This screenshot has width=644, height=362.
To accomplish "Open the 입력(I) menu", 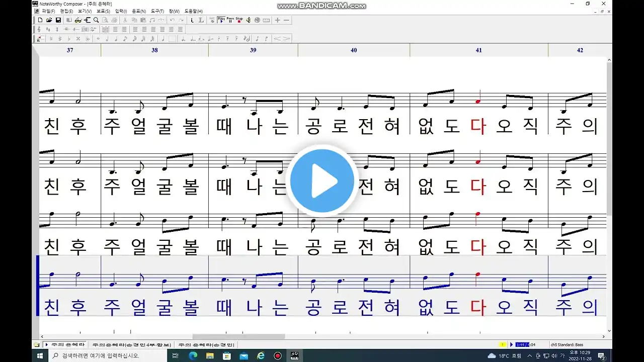I will 121,11.
